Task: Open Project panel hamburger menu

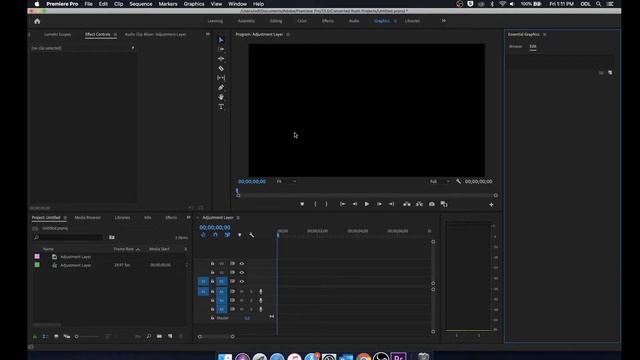Action: pyautogui.click(x=65, y=218)
